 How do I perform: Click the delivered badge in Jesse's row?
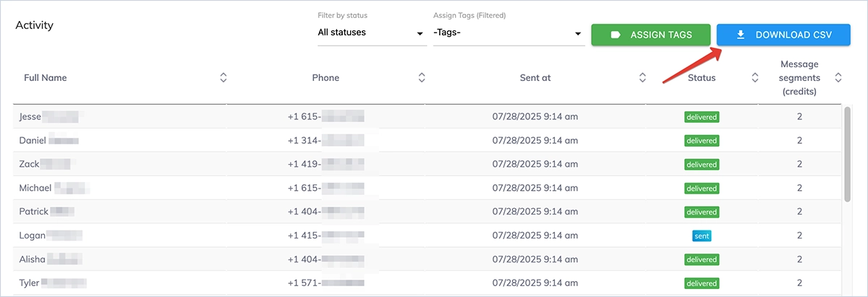701,117
